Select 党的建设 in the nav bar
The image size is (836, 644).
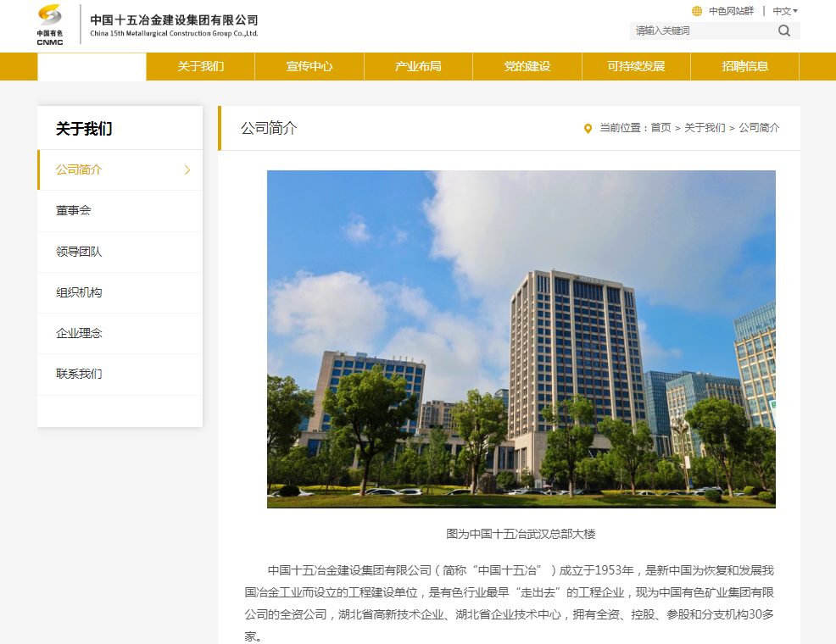point(527,66)
